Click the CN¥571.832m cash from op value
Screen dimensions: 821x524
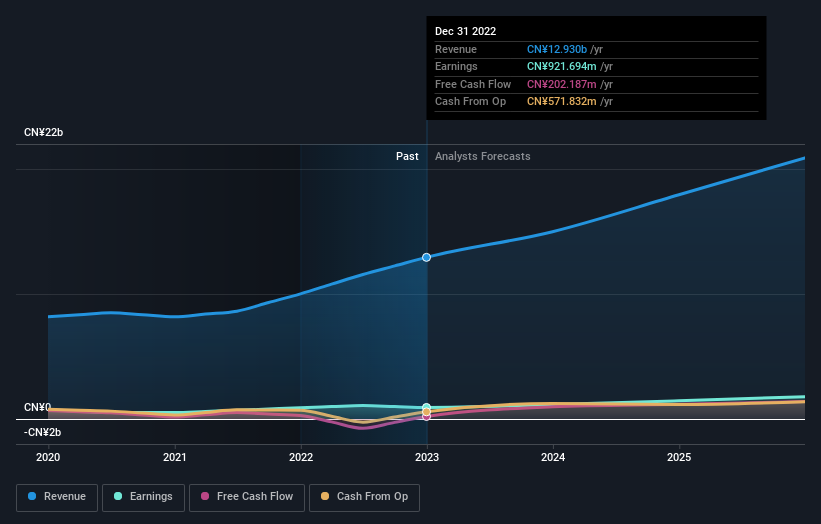point(561,102)
